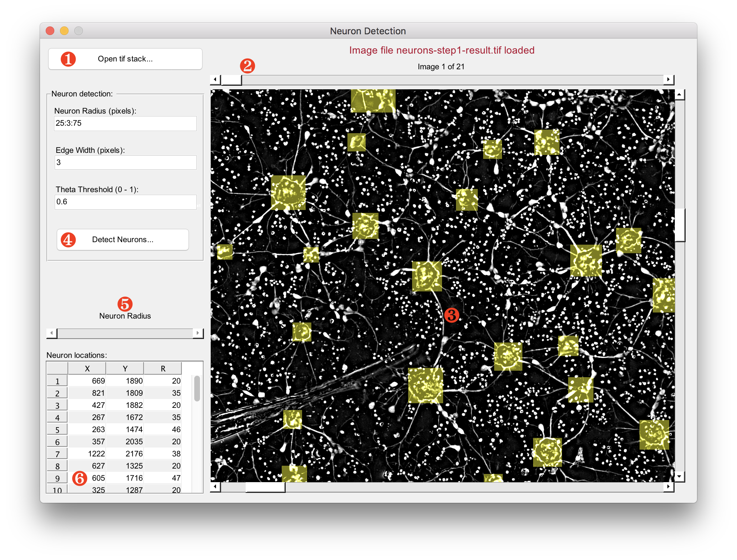737x560 pixels.
Task: Click the R column header
Action: click(x=163, y=369)
